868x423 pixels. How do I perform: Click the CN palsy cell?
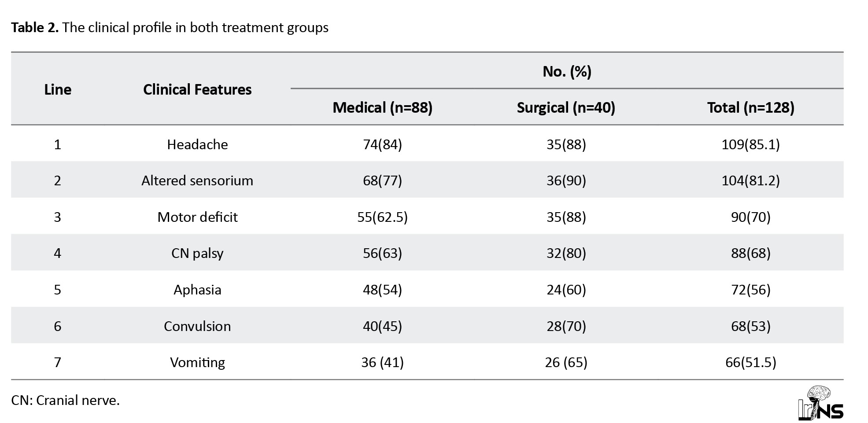[x=197, y=253]
